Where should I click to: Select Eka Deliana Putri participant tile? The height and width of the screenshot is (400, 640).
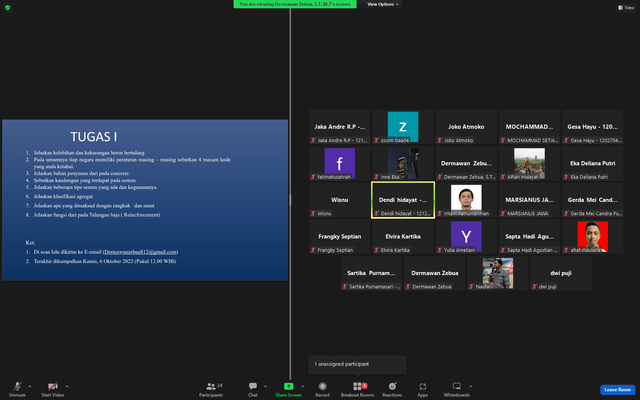tap(593, 163)
